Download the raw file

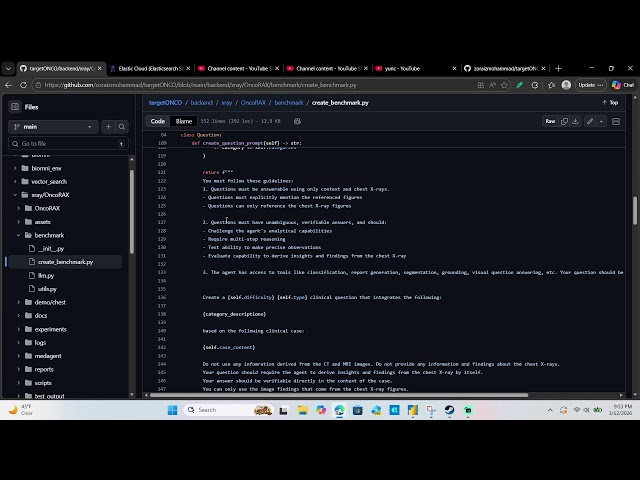tap(576, 121)
